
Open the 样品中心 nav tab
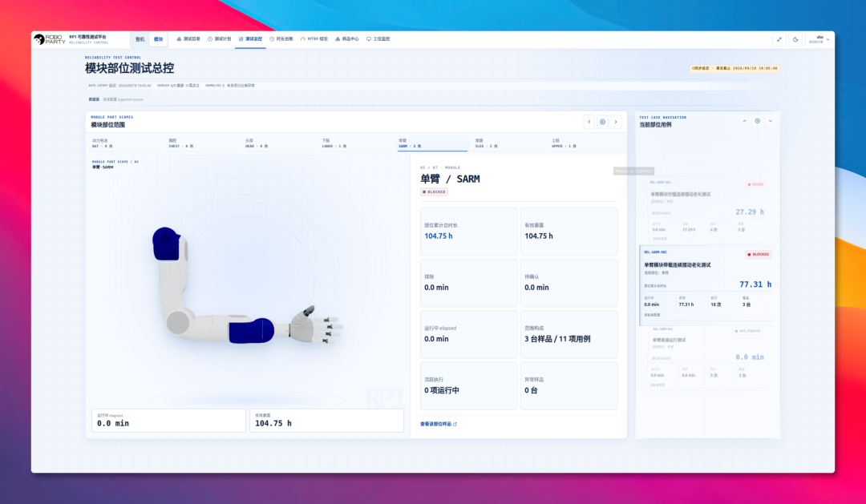(347, 39)
